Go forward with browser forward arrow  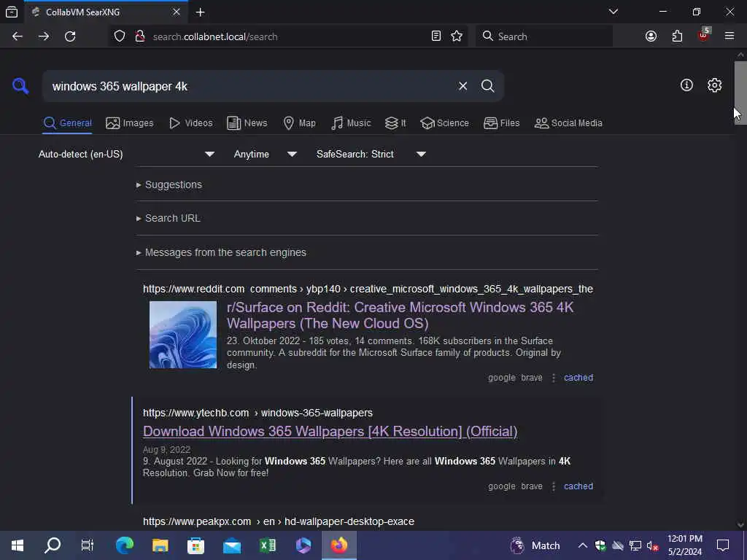coord(44,36)
